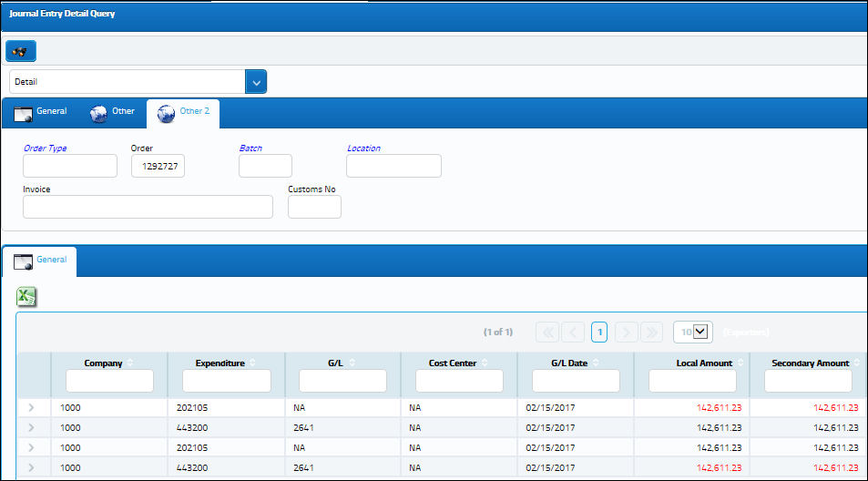868x481 pixels.
Task: Click the Location input field
Action: click(x=393, y=166)
